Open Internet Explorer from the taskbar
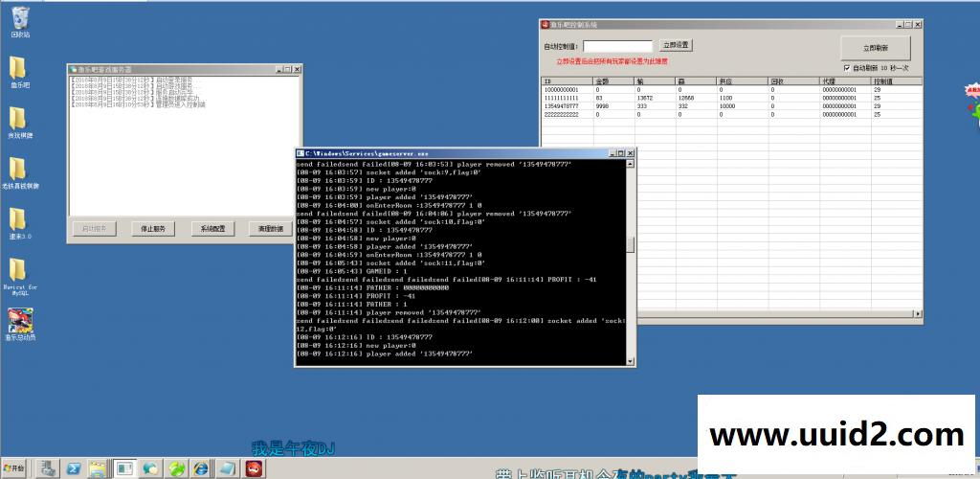Screen dimensions: 980x479 point(201,468)
